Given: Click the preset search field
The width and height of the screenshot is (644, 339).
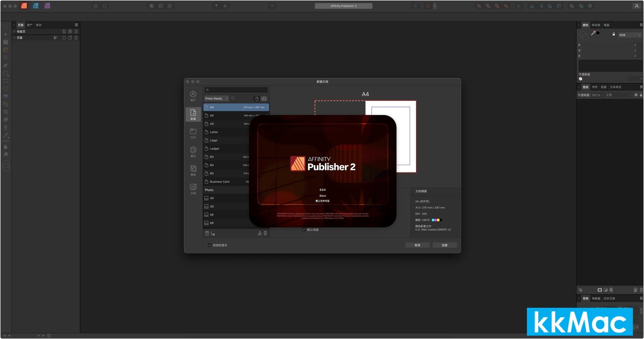Looking at the screenshot, I should point(236,90).
